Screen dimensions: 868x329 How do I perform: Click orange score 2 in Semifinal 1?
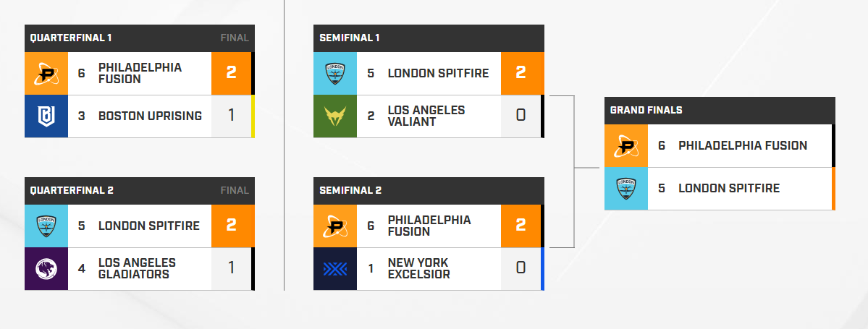pyautogui.click(x=521, y=74)
